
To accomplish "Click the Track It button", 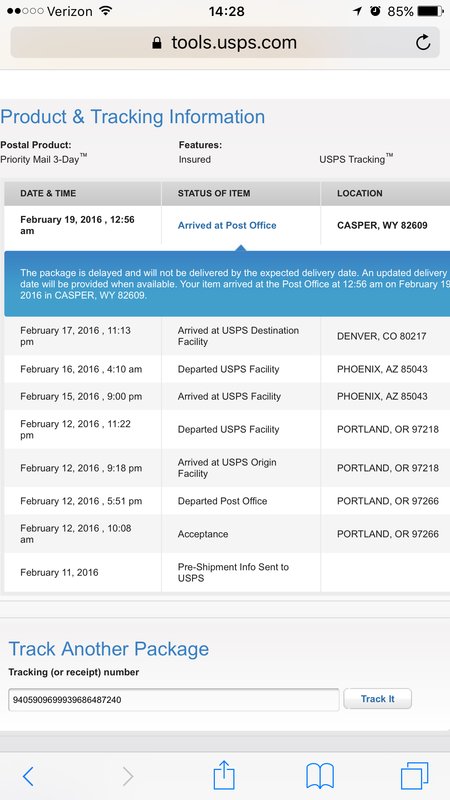I will 378,699.
